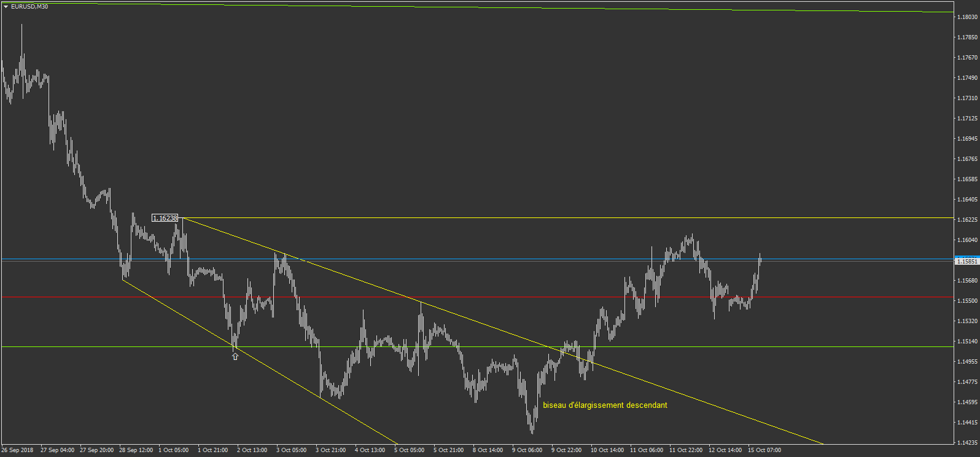Screen dimensions: 980x457
Task: Click price axis value 1.17850
Action: coord(967,37)
